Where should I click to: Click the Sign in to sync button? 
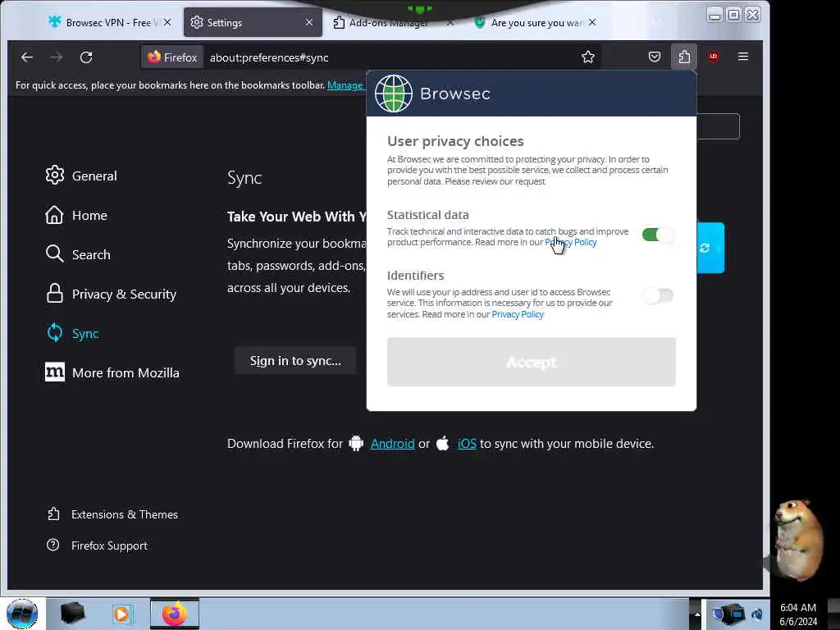295,361
